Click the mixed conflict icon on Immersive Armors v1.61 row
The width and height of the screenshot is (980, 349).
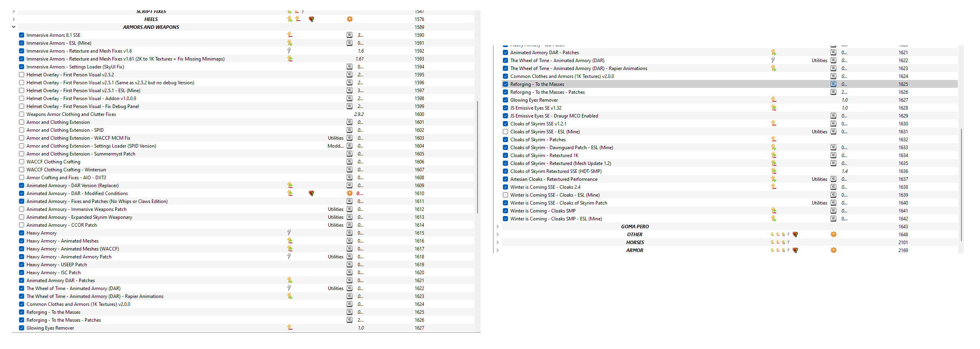click(x=290, y=59)
